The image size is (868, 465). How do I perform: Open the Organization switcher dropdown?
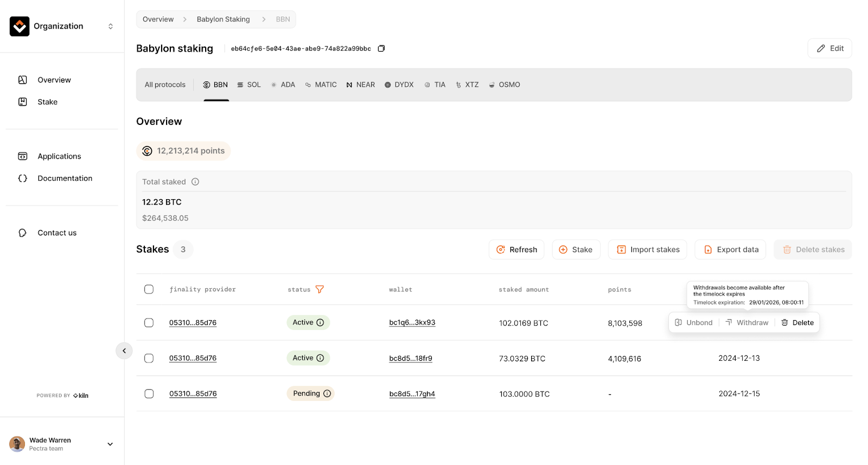(x=111, y=26)
